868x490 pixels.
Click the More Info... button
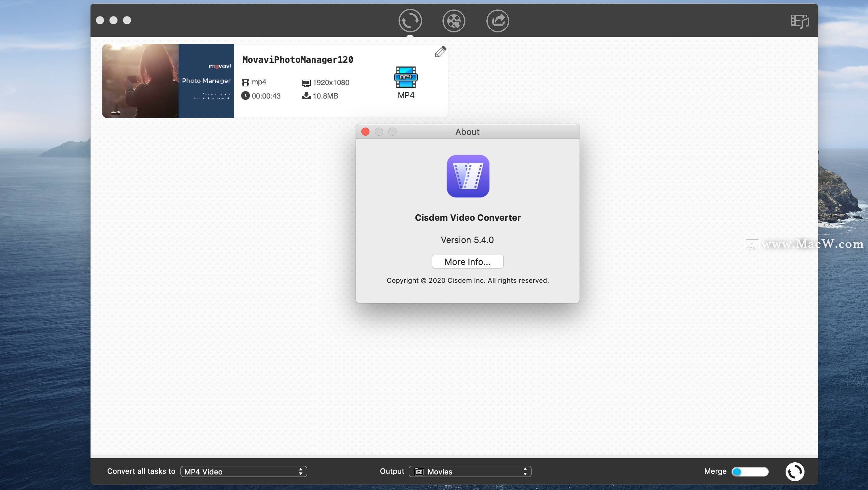(x=467, y=262)
